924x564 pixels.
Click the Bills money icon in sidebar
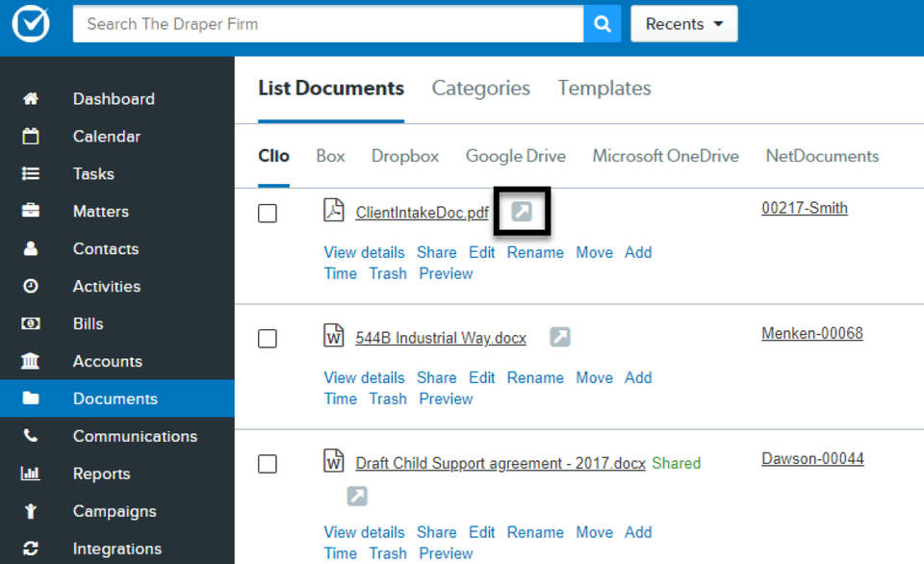(31, 324)
